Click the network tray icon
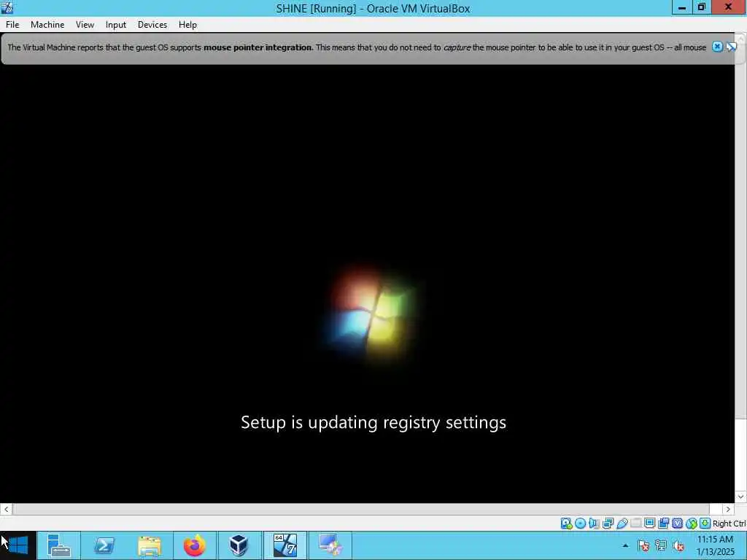 tap(661, 545)
